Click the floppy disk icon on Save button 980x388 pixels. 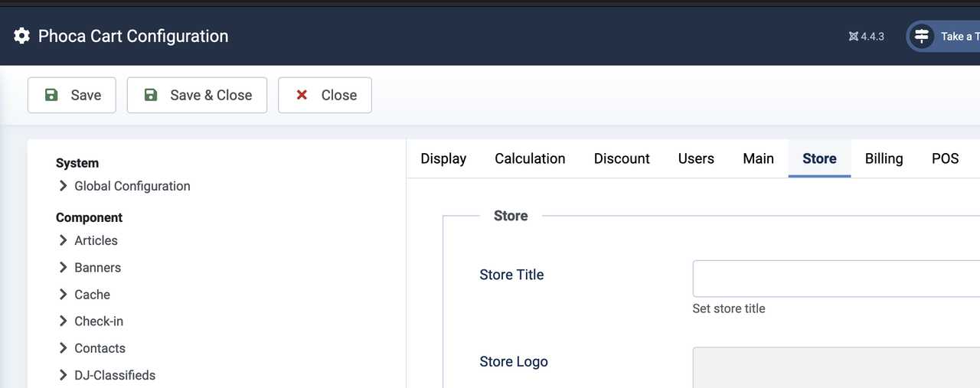(51, 95)
